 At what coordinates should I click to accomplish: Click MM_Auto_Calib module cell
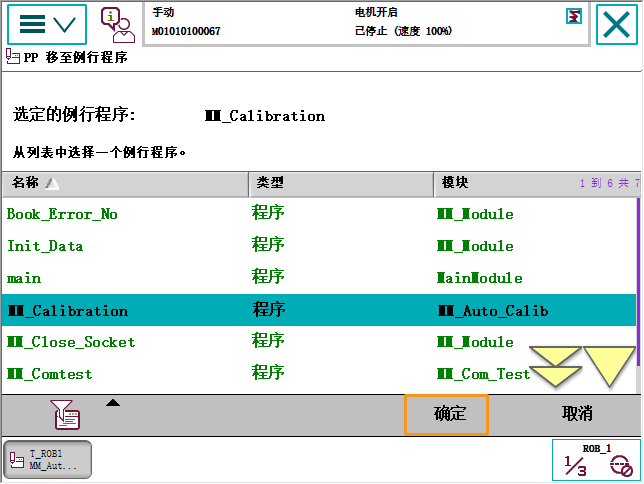pos(493,311)
